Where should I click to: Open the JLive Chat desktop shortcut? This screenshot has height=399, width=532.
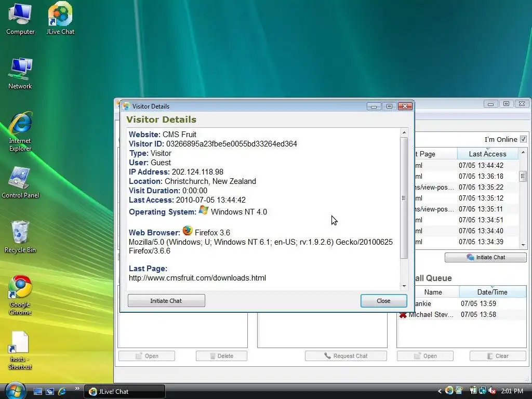pos(60,19)
